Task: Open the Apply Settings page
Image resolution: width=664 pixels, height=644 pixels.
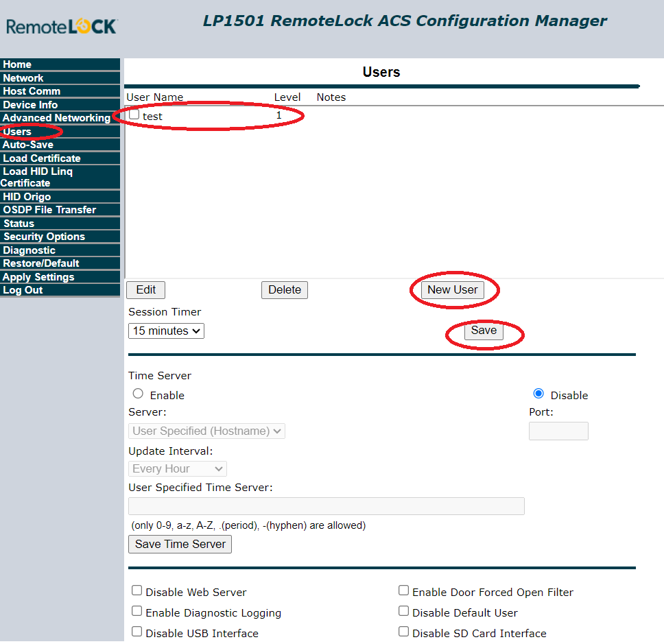Action: 60,277
